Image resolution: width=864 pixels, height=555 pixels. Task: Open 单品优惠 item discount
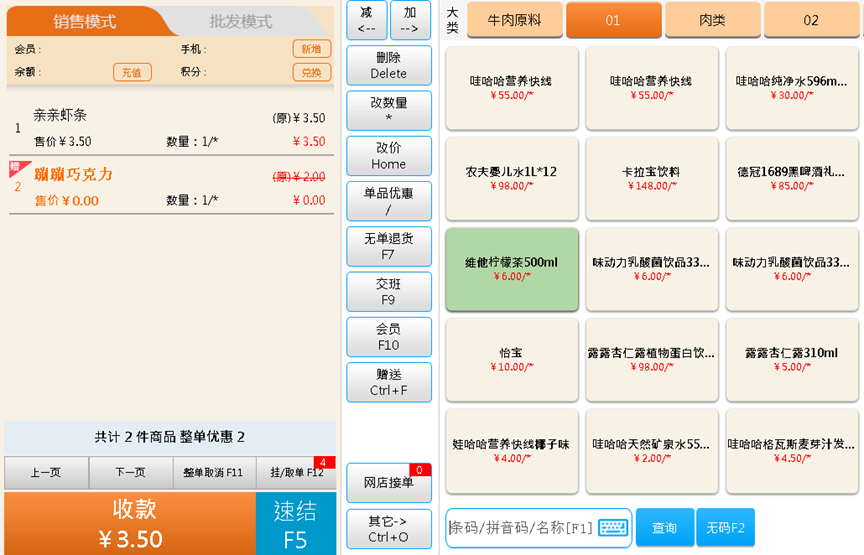coord(388,201)
